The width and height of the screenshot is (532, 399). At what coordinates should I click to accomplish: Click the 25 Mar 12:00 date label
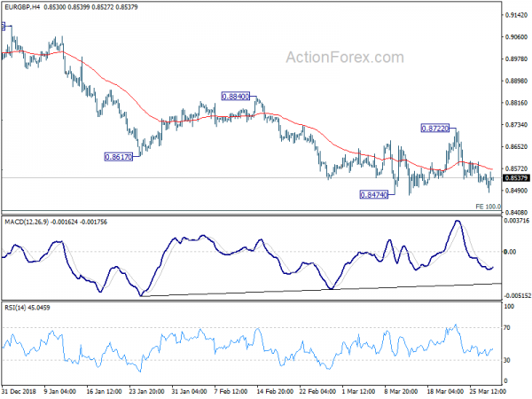pyautogui.click(x=488, y=391)
